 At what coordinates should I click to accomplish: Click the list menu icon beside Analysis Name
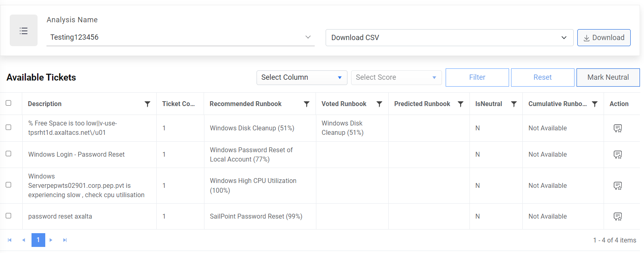click(23, 31)
